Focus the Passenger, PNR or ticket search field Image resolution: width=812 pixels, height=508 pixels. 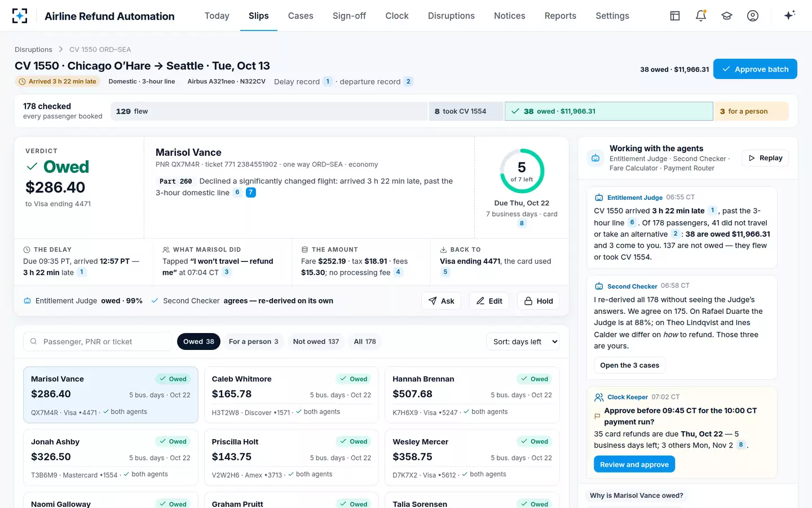coord(98,341)
